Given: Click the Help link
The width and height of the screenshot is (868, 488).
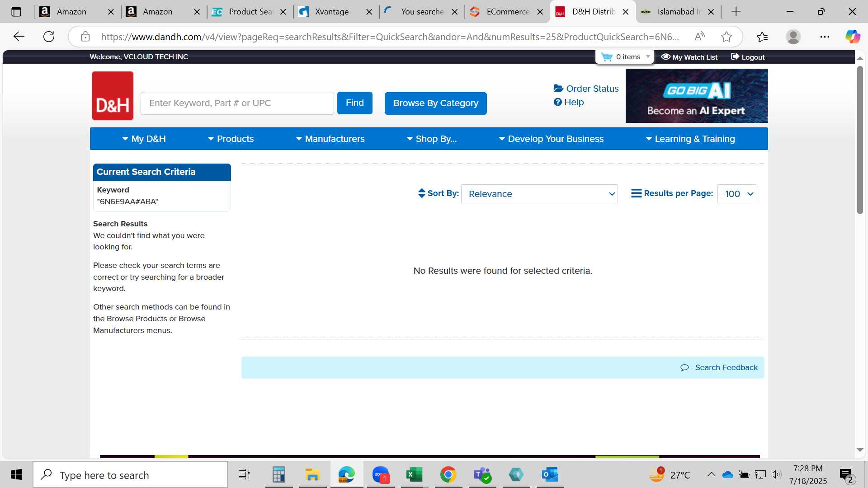Looking at the screenshot, I should coord(569,102).
